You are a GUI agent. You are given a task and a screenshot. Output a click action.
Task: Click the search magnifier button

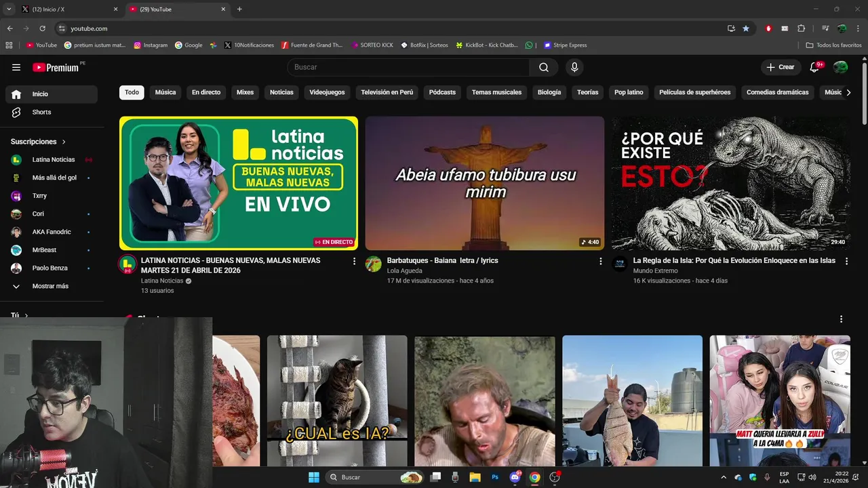pos(544,67)
